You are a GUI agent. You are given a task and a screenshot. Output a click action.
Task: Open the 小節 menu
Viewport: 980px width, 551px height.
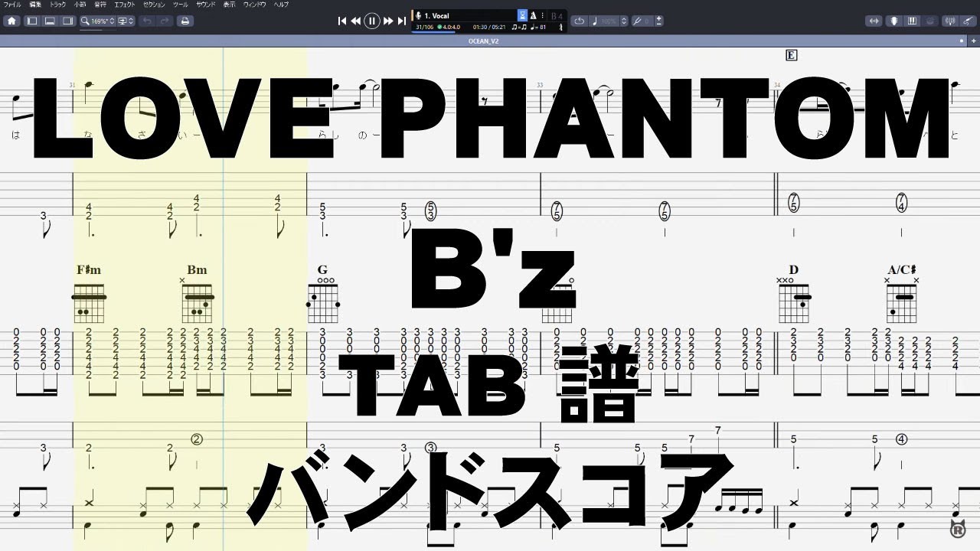pos(80,5)
